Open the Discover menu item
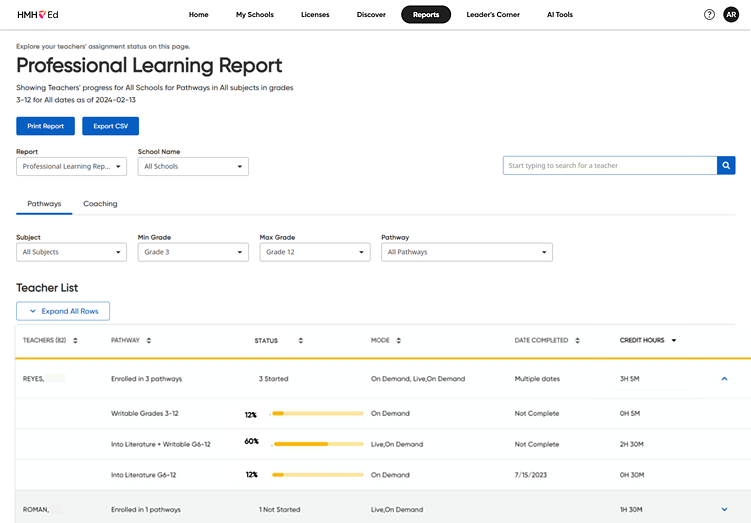 pyautogui.click(x=371, y=15)
